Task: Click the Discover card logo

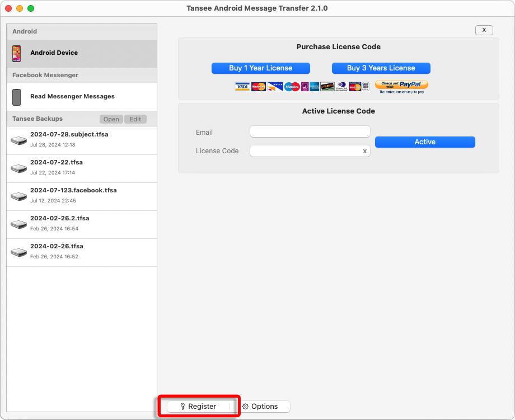Action: coord(327,87)
